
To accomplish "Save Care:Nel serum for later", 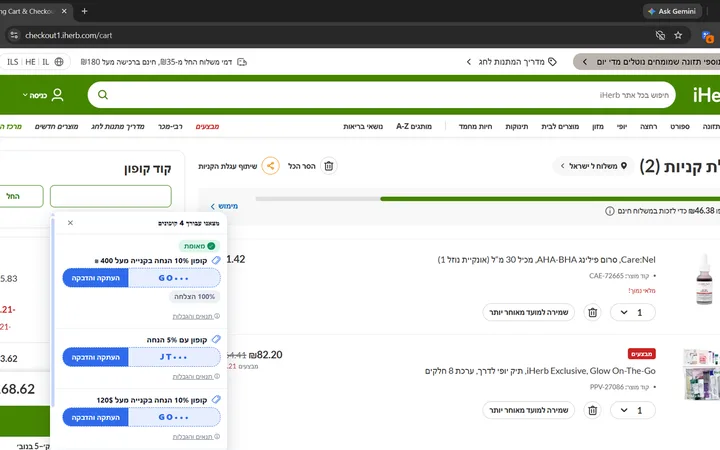I will pos(529,312).
